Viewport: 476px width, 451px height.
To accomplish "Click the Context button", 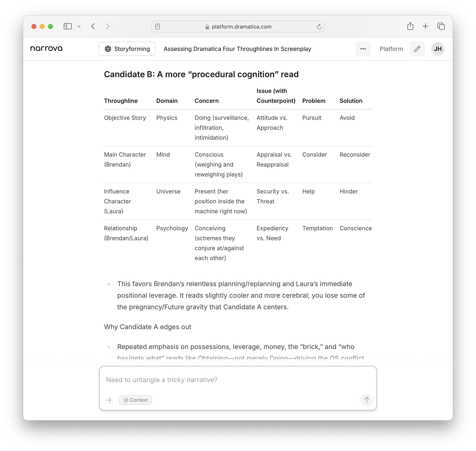I will pos(135,400).
